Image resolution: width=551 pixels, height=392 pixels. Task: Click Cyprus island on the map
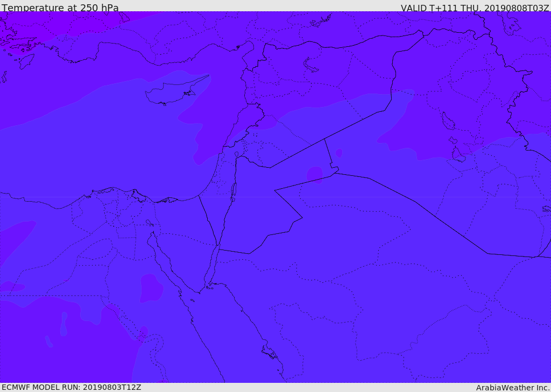(172, 92)
